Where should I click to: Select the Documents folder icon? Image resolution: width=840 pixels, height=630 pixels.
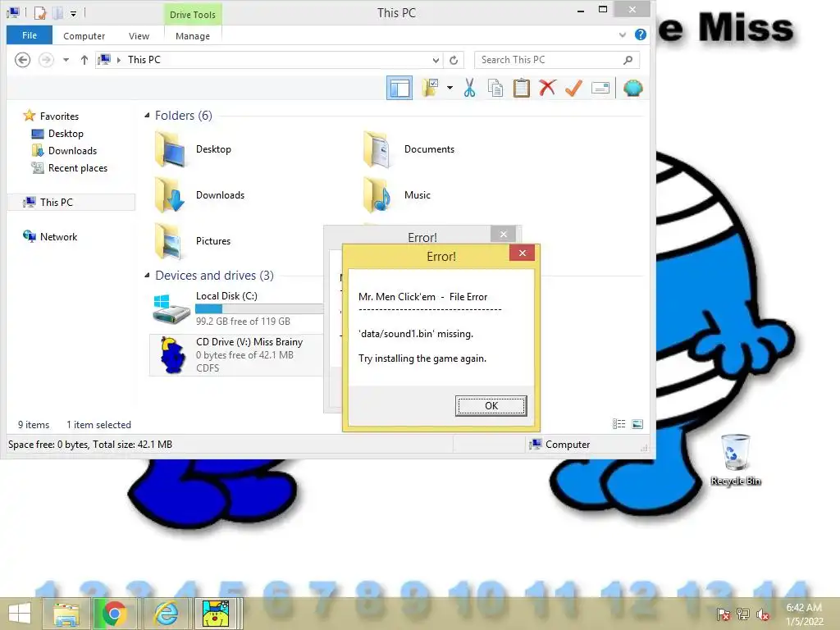coord(378,149)
